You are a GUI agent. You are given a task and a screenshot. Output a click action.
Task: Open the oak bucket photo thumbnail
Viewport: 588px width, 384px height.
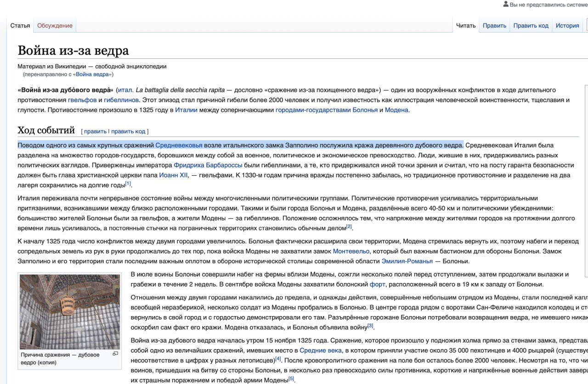pos(69,312)
